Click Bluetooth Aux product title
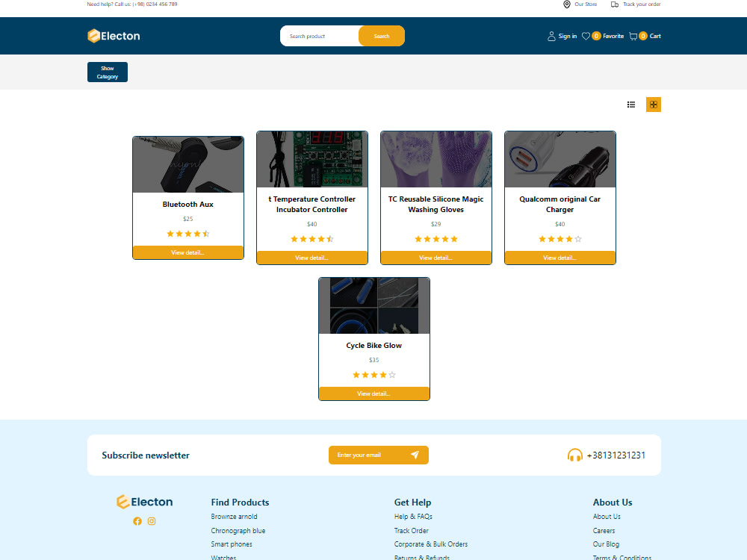 point(188,205)
